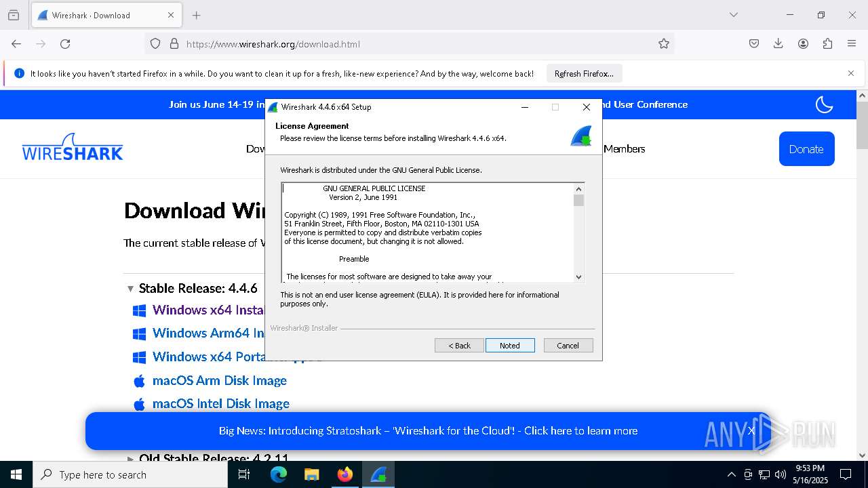The height and width of the screenshot is (488, 868).
Task: Click the up arrow of the license scrollbar
Action: click(x=578, y=189)
